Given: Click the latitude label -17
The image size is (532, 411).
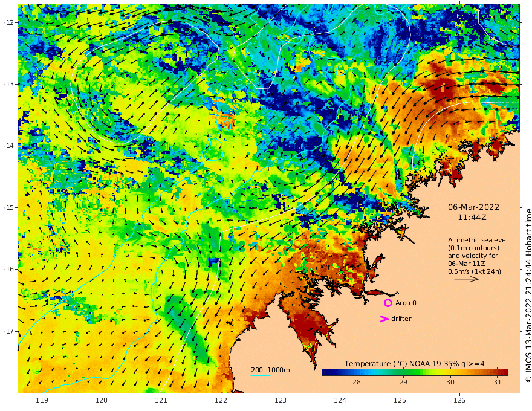Looking at the screenshot, I should click(9, 331).
